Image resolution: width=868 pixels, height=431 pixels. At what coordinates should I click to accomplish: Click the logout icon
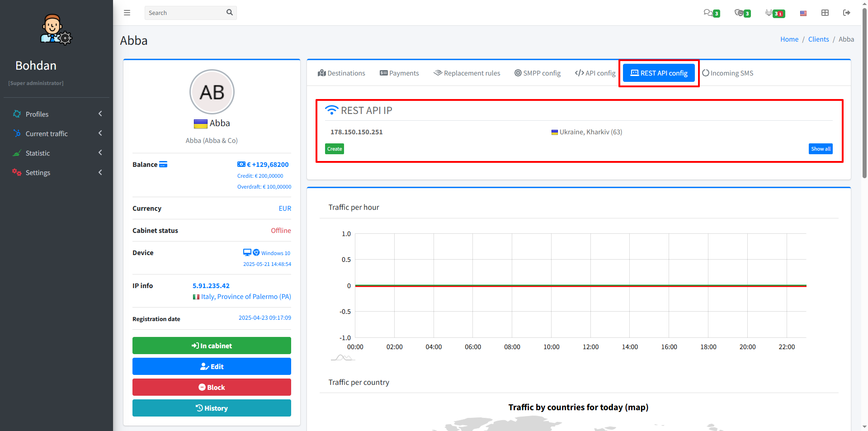coord(847,13)
